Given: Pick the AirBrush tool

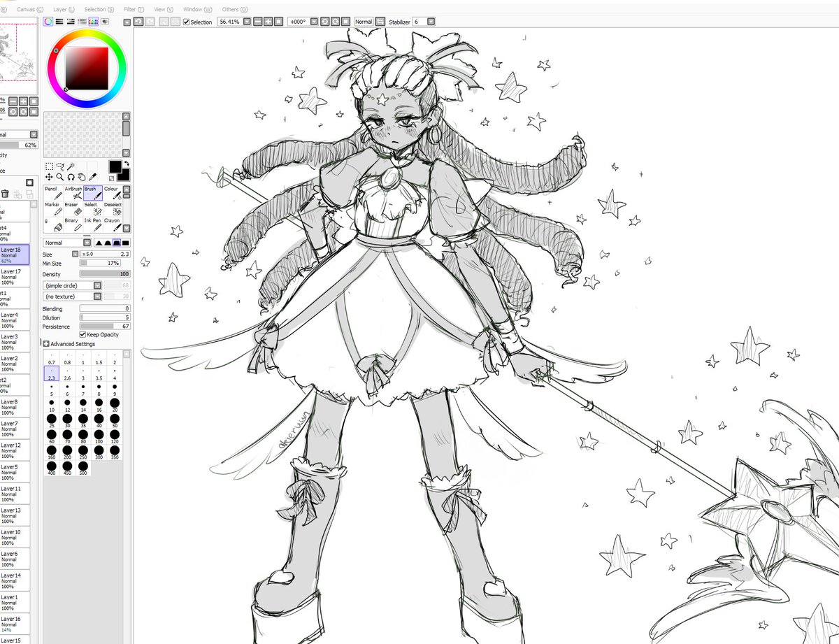Looking at the screenshot, I should coord(73,193).
